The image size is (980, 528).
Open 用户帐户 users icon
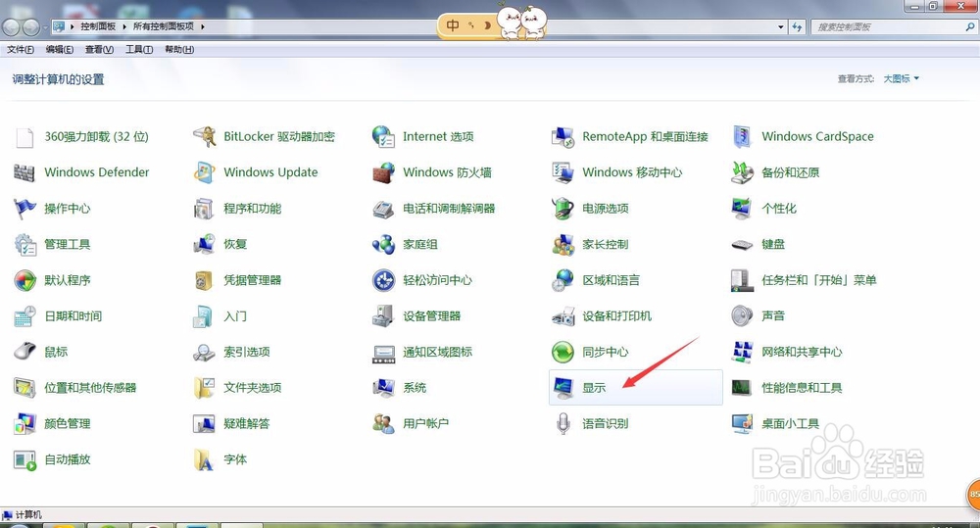(383, 423)
